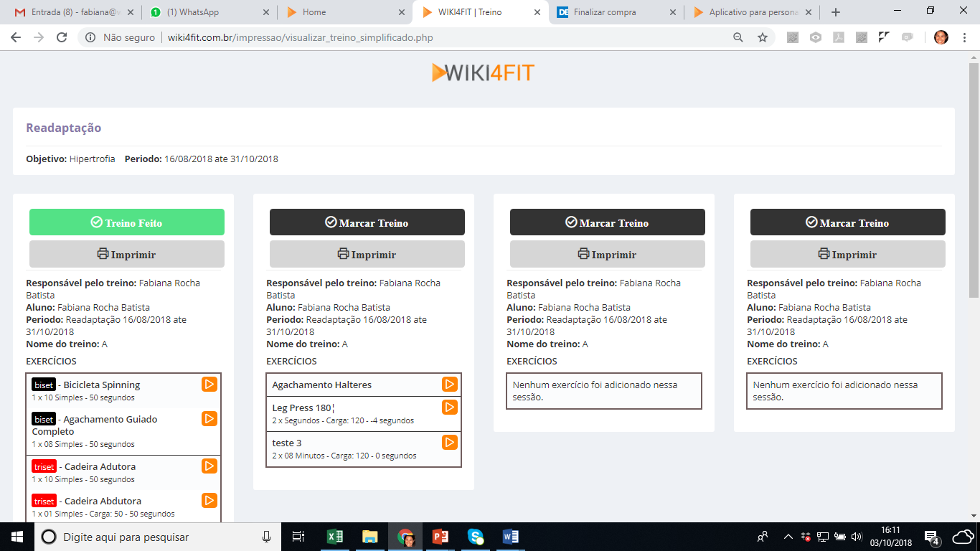Screen dimensions: 980x551
Task: Go forward in browser history
Action: pos(39,37)
